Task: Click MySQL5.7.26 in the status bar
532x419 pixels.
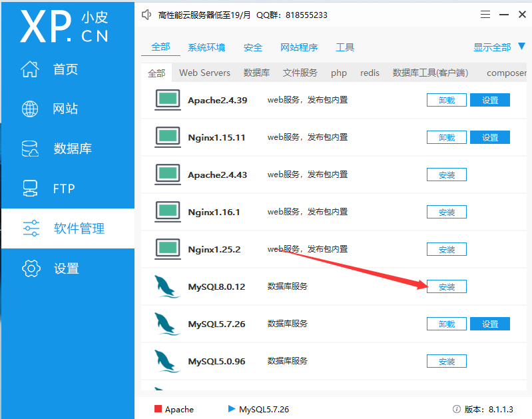Action: coord(264,409)
